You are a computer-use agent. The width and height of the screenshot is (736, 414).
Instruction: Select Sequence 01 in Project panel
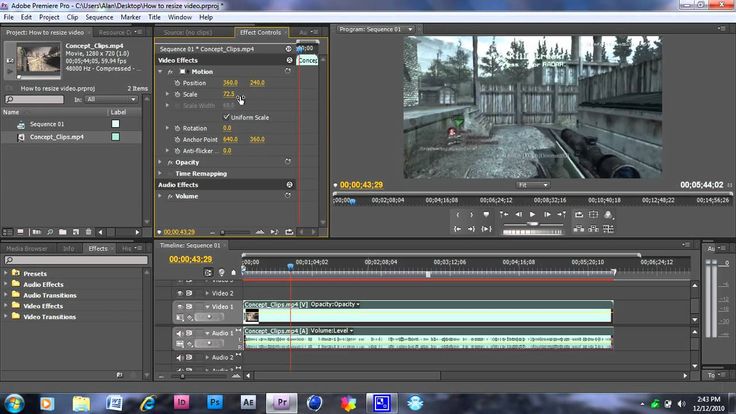click(47, 124)
